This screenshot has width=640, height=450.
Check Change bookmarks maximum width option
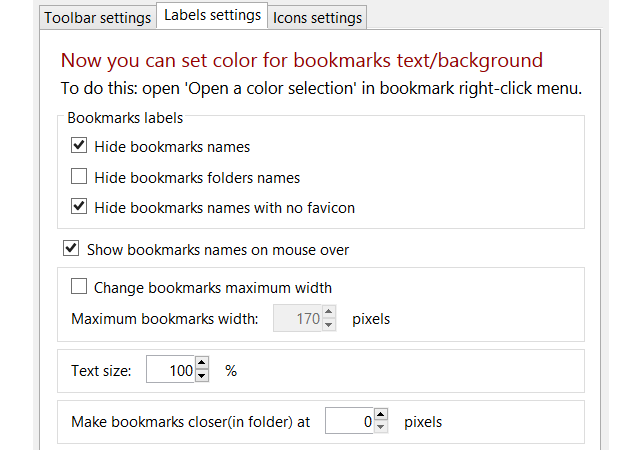(80, 288)
